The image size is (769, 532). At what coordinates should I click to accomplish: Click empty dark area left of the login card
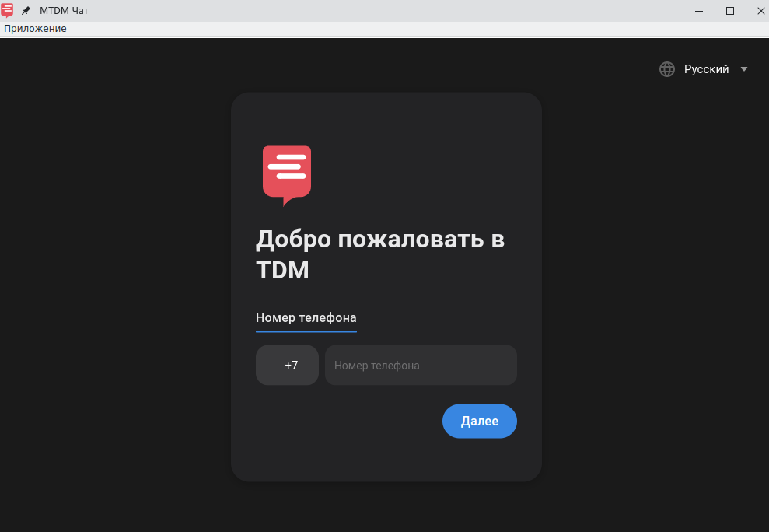[115, 285]
